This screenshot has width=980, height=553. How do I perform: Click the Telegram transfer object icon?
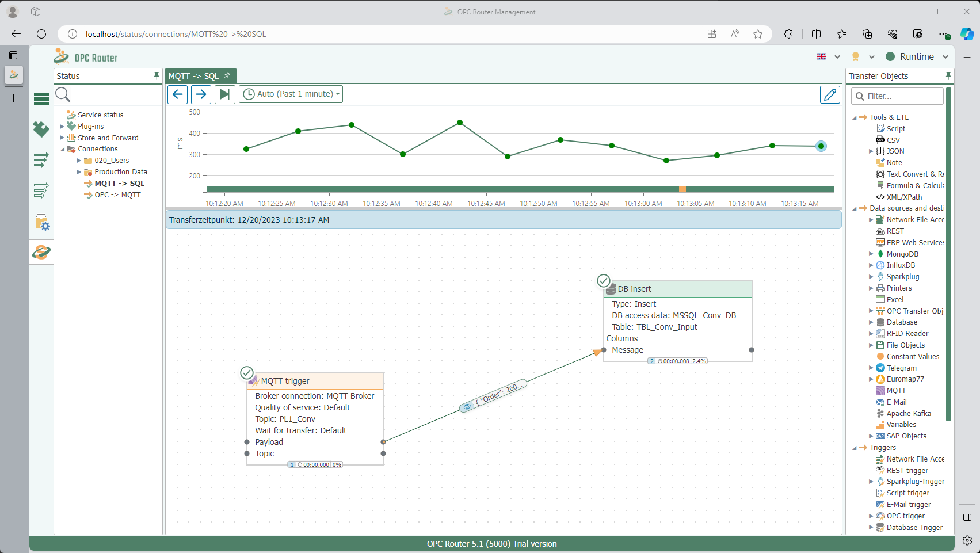(x=880, y=368)
